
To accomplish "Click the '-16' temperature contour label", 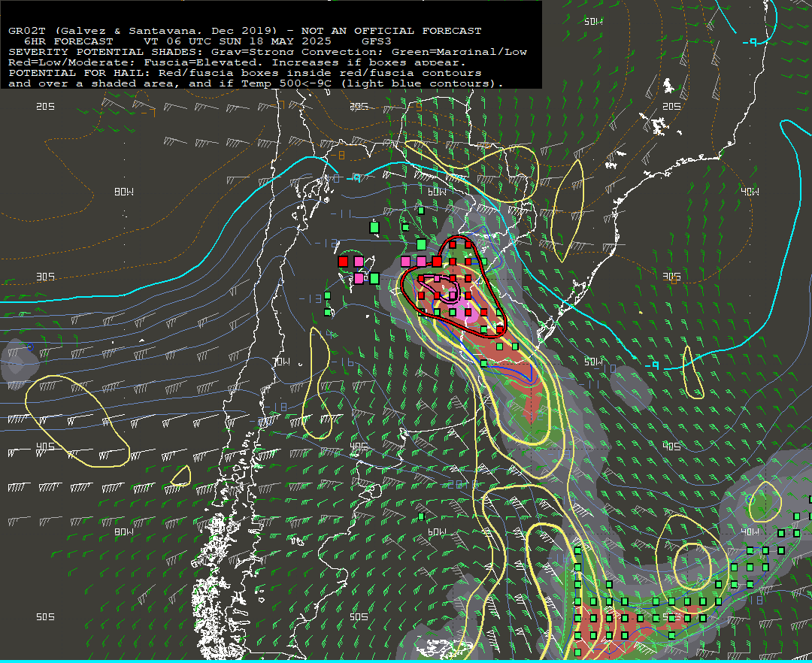I will point(344,363).
